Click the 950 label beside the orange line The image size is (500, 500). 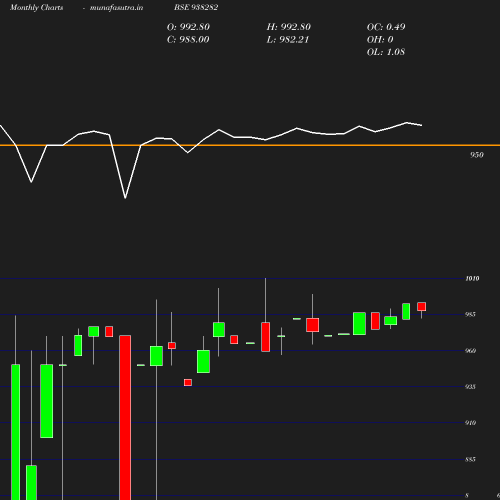click(477, 155)
